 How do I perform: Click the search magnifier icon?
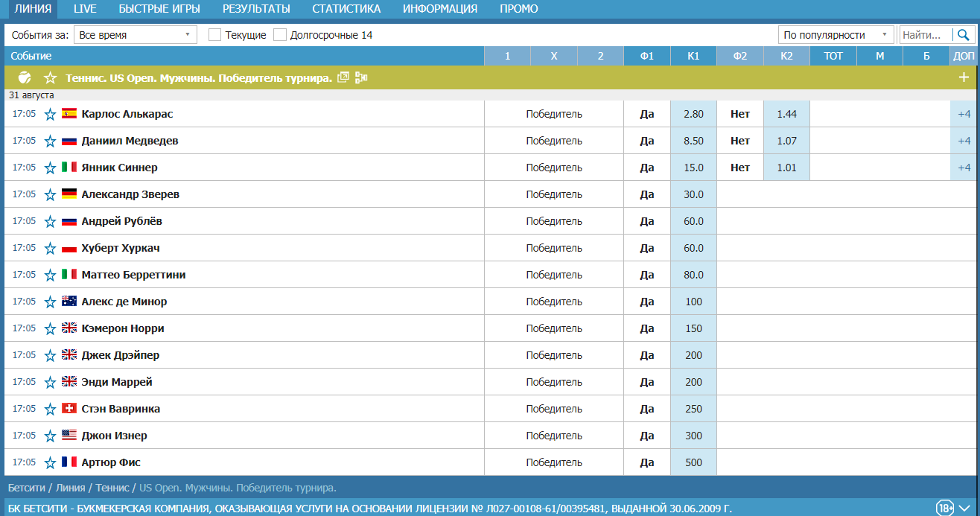tap(964, 35)
